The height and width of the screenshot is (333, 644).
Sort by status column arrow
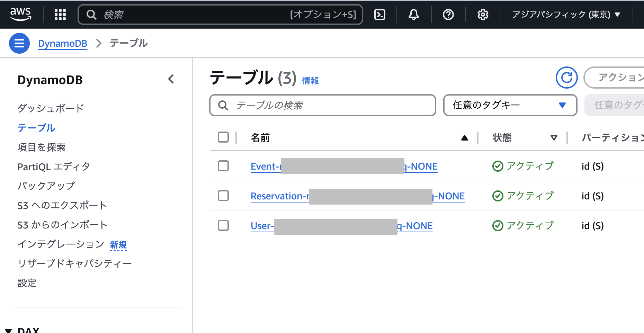click(x=554, y=138)
